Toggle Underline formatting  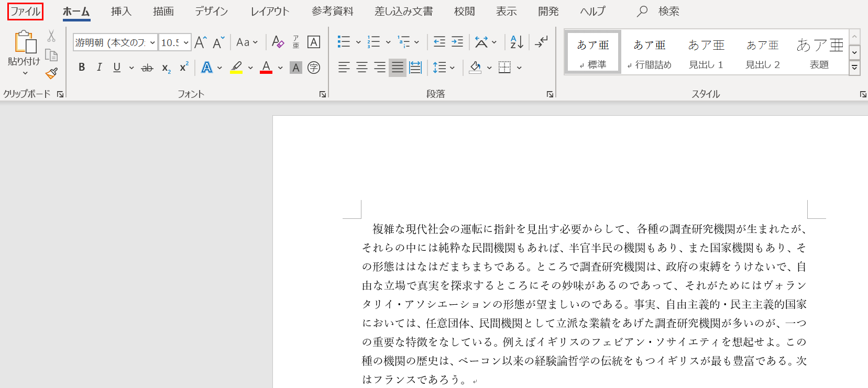point(117,68)
